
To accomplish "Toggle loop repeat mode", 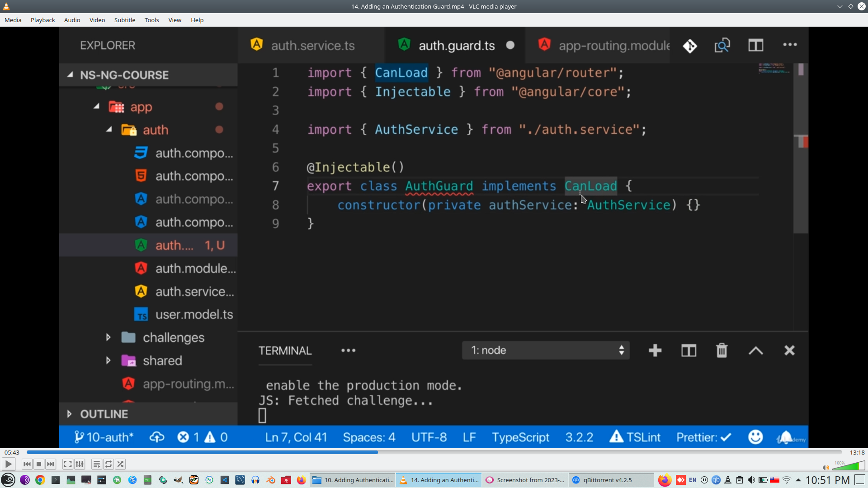I will [108, 464].
